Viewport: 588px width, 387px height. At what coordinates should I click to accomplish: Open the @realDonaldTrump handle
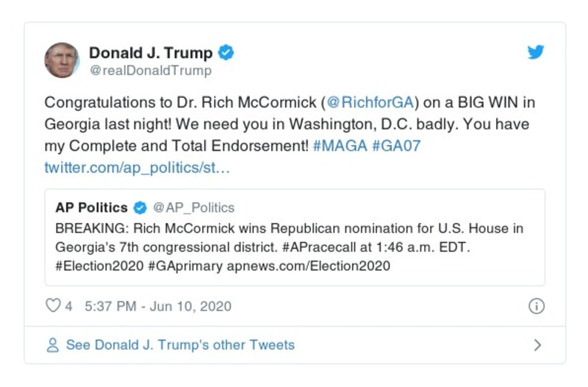coord(150,71)
